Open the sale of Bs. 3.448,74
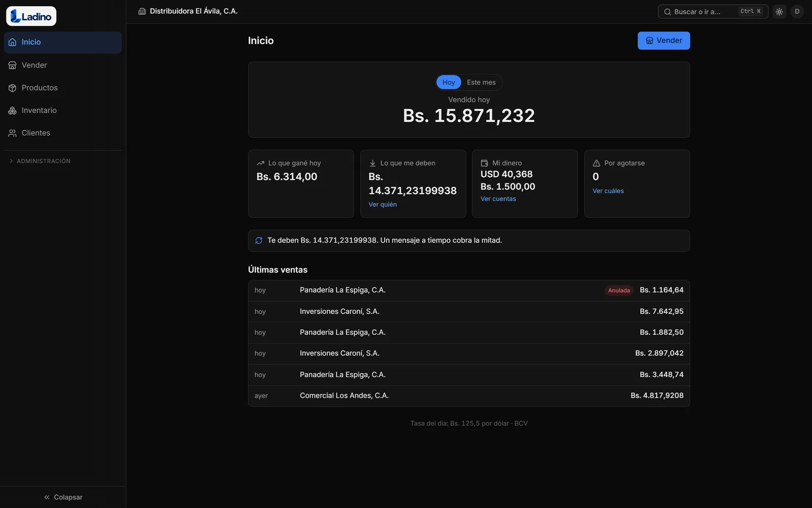The width and height of the screenshot is (812, 508). coord(469,375)
